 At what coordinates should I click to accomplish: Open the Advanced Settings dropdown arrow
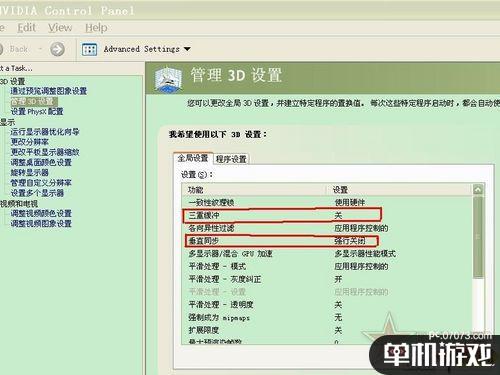pyautogui.click(x=187, y=49)
